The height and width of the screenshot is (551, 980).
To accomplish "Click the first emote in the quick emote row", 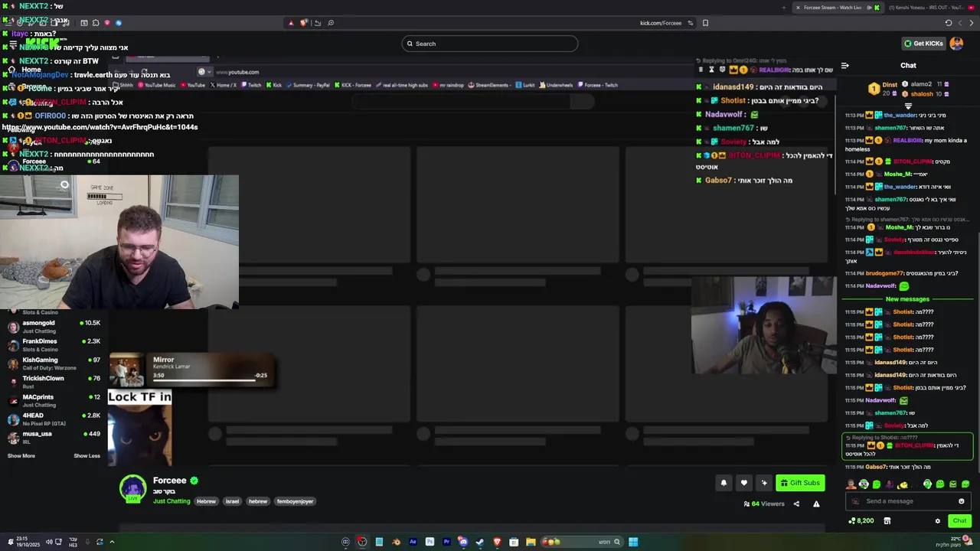I will coord(851,484).
